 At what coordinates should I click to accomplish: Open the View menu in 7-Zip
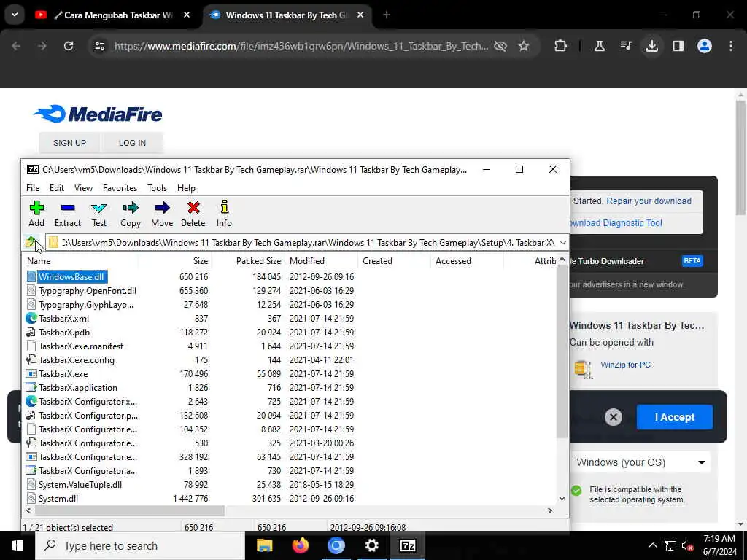click(83, 188)
